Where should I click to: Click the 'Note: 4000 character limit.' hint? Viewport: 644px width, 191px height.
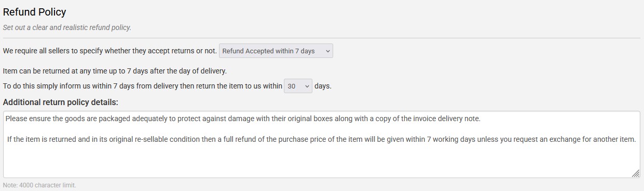pos(39,185)
